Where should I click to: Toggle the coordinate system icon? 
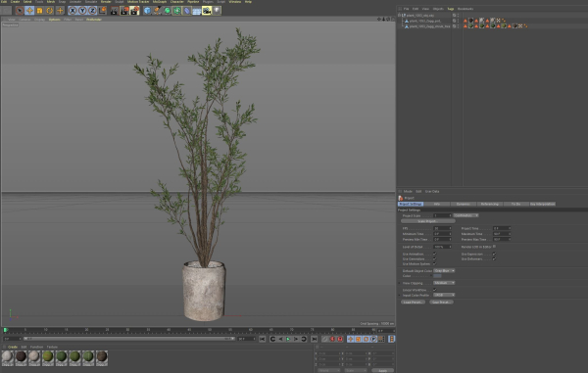(102, 11)
